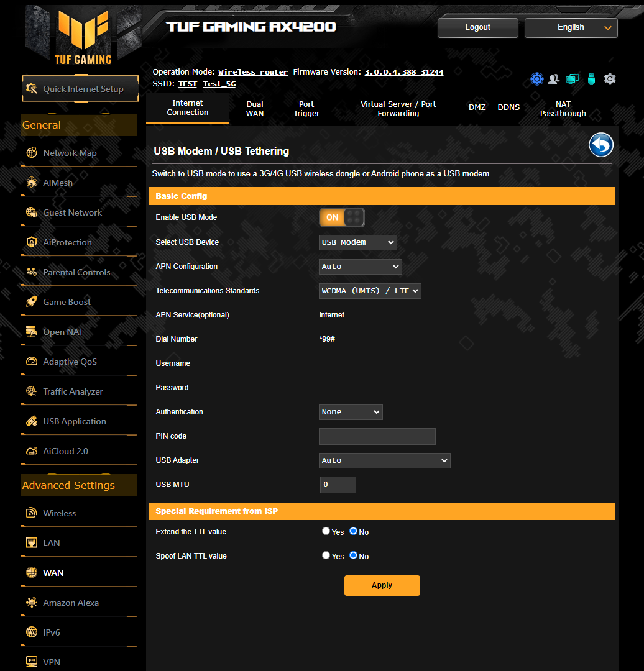Click the IPv6 icon

[x=32, y=632]
